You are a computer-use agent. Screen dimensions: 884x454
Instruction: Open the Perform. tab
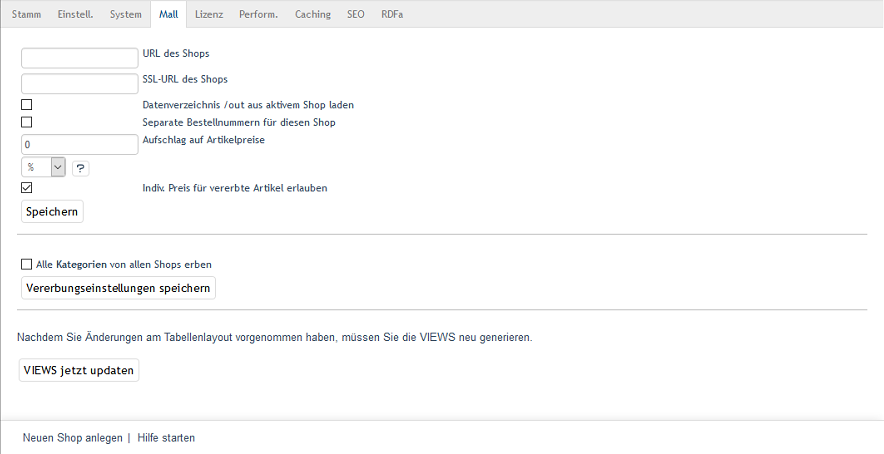click(258, 15)
